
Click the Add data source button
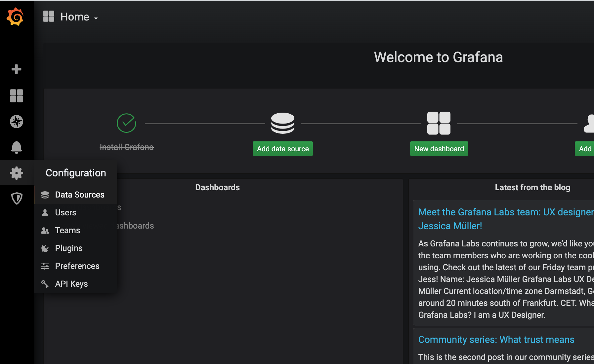coord(283,149)
